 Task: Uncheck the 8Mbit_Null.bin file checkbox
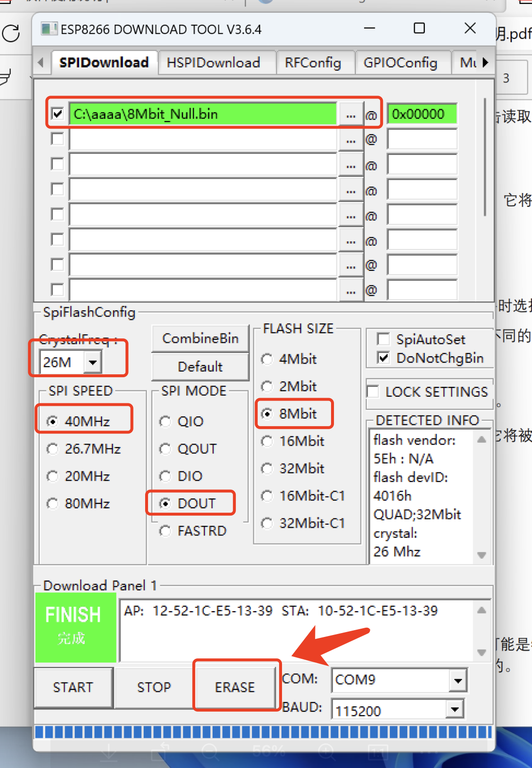(x=57, y=114)
